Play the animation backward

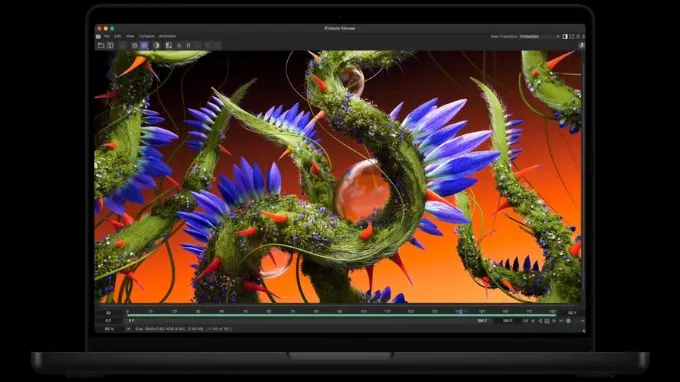tap(540, 321)
